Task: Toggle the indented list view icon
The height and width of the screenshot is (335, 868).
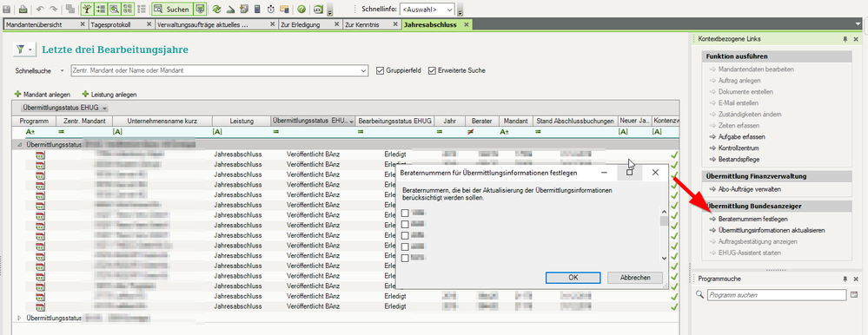Action: pyautogui.click(x=101, y=10)
